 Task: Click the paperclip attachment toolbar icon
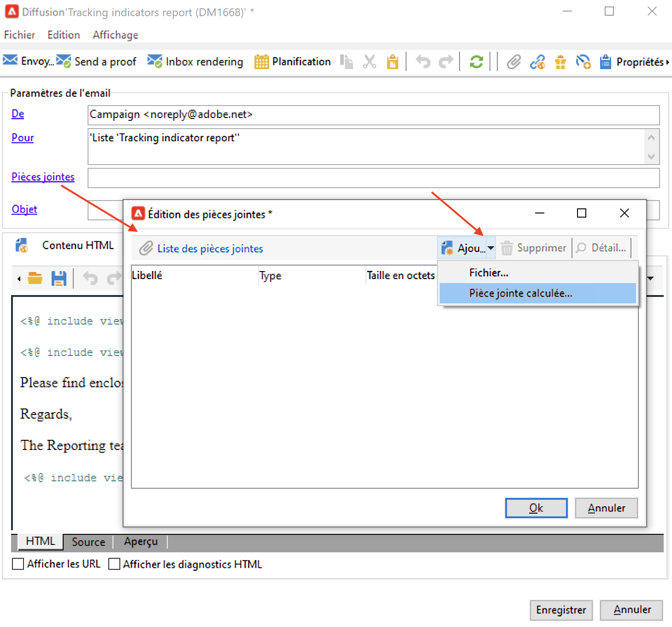tap(513, 61)
